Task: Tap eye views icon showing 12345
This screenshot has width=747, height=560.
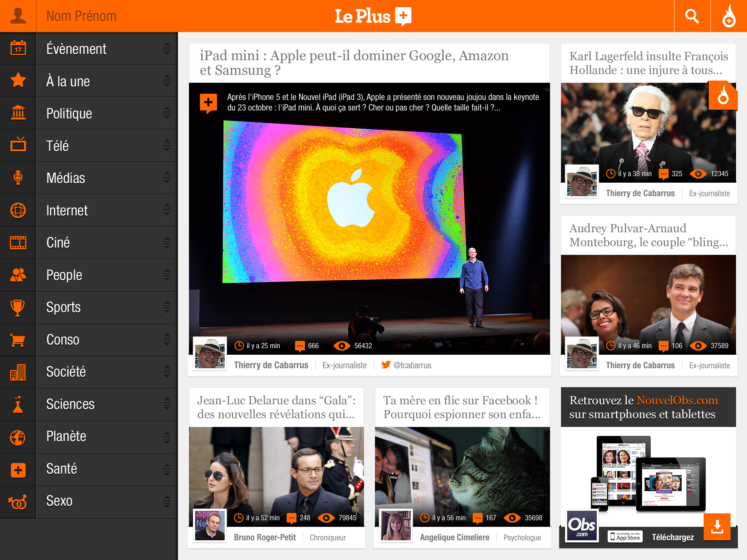Action: [698, 174]
